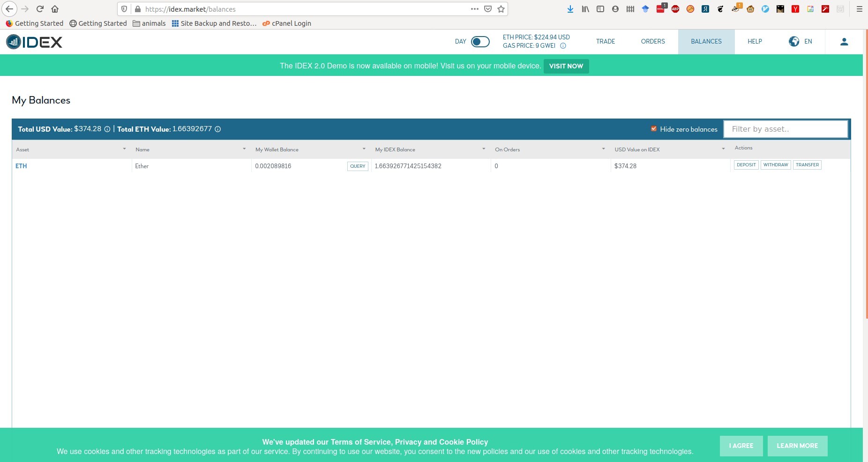Reload the page
The image size is (868, 462).
(40, 9)
